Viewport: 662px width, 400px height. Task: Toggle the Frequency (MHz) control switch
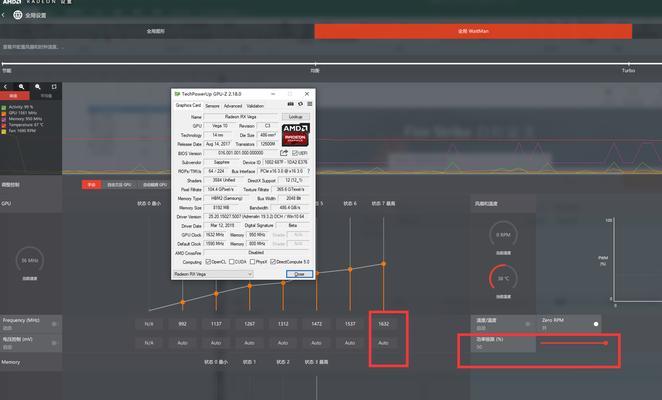point(54,324)
